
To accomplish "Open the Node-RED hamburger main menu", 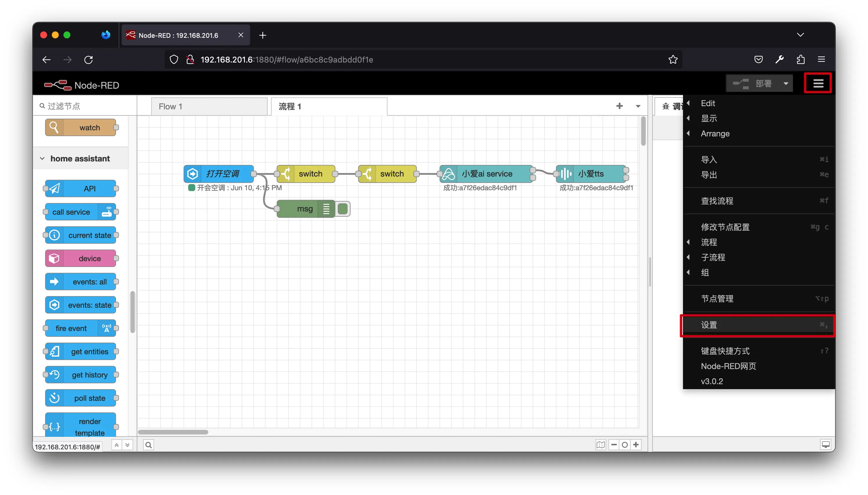I will click(x=818, y=83).
